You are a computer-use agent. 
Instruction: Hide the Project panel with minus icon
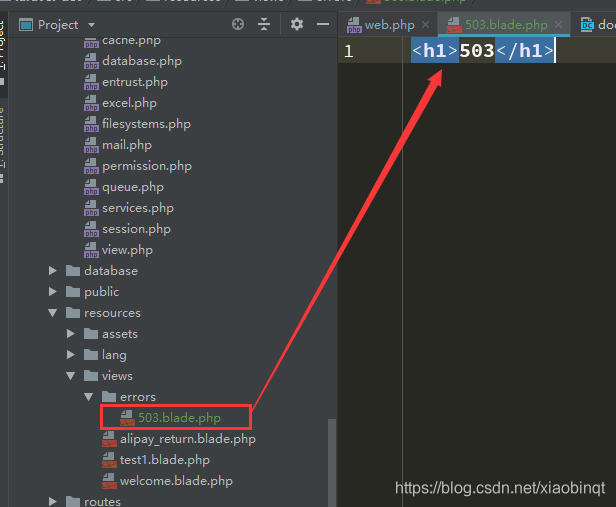(323, 24)
